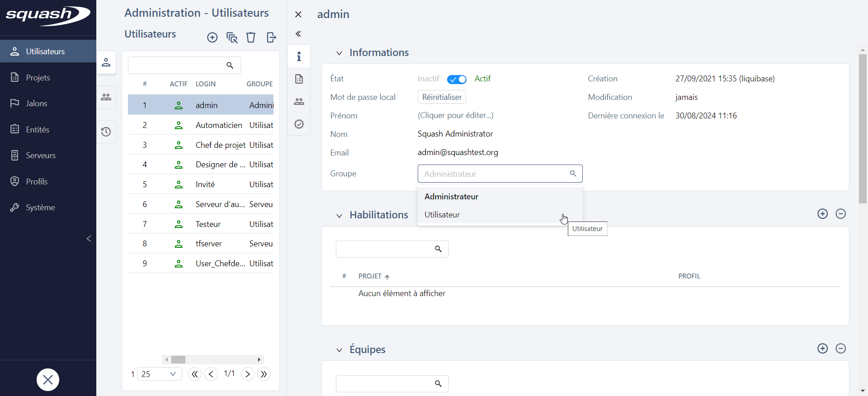Click active status icon for Automaticien
Viewport: 868px width, 396px height.
coord(179,125)
